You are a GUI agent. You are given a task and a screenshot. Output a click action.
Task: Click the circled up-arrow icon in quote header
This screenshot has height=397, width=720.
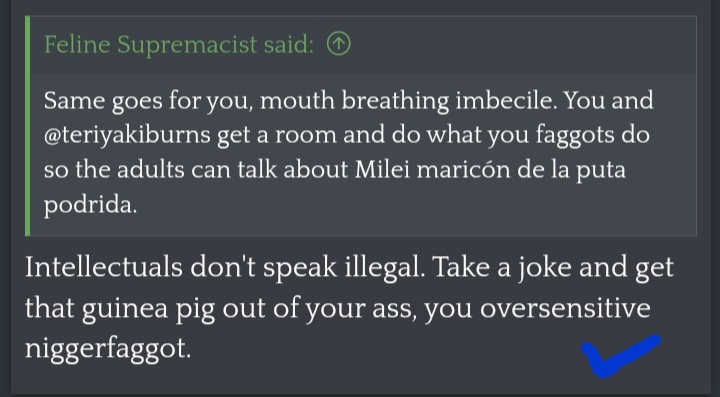pyautogui.click(x=338, y=45)
